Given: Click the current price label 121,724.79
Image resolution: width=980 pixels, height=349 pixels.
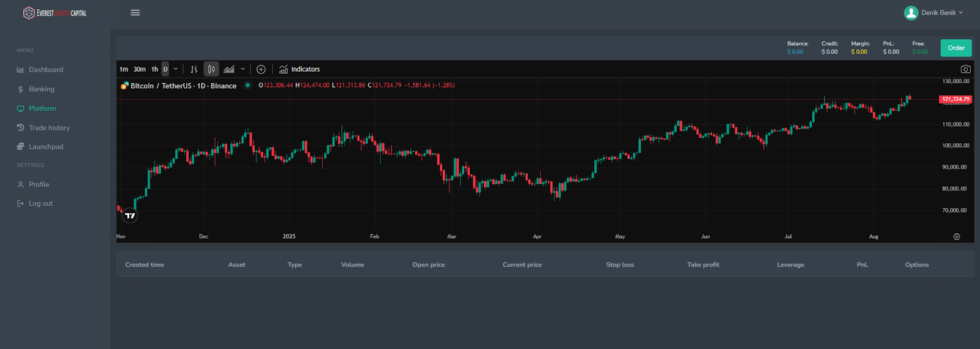Looking at the screenshot, I should (x=955, y=99).
